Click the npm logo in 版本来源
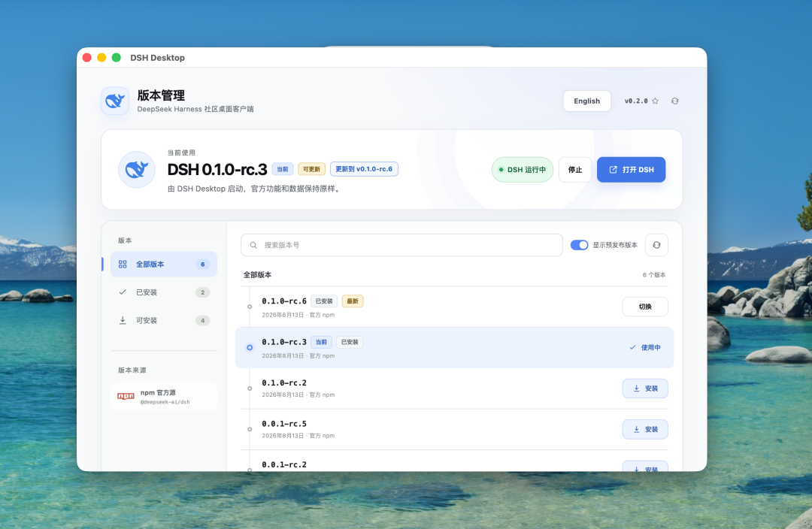This screenshot has height=529, width=812. 126,396
